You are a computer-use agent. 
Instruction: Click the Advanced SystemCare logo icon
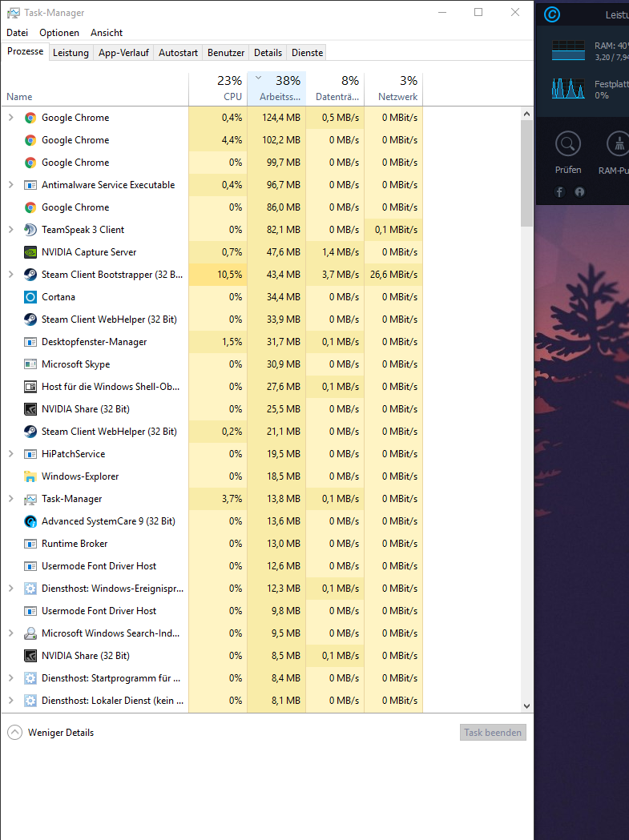552,14
